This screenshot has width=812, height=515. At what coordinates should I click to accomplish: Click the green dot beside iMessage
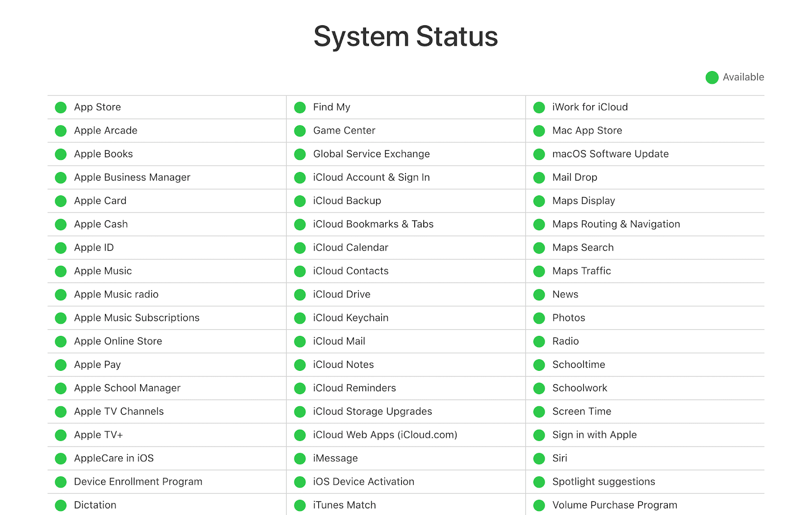[x=300, y=459]
